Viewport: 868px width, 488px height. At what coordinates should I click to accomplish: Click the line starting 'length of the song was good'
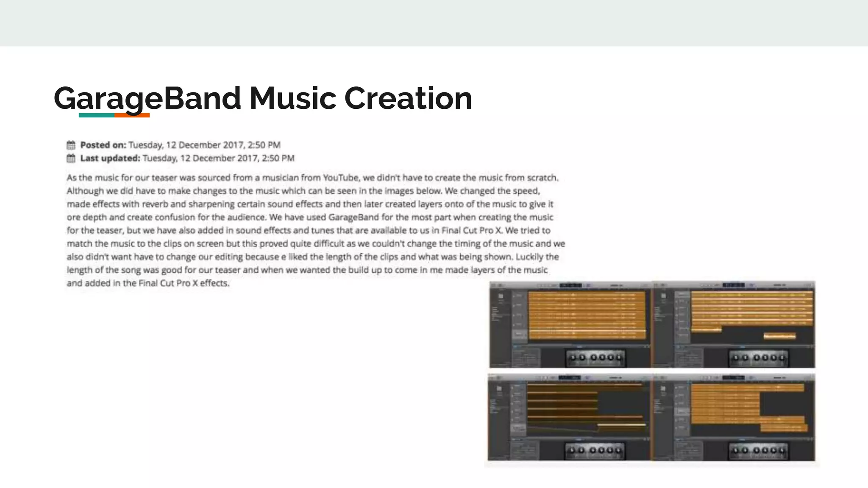[x=307, y=270]
